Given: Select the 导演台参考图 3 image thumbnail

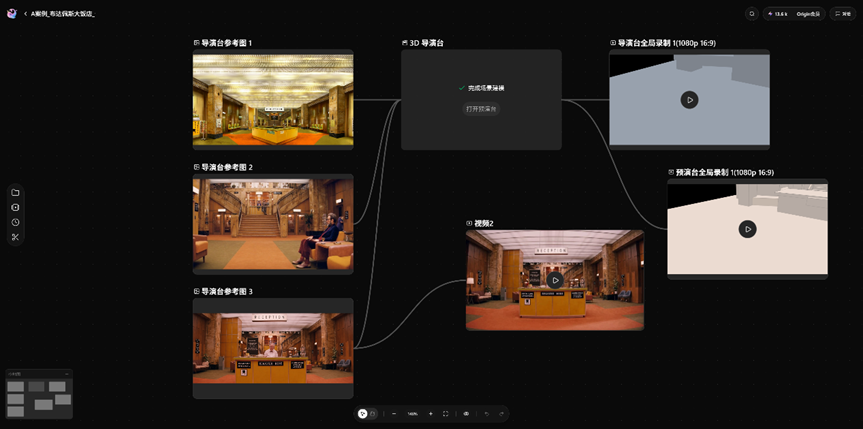Looking at the screenshot, I should [x=273, y=348].
